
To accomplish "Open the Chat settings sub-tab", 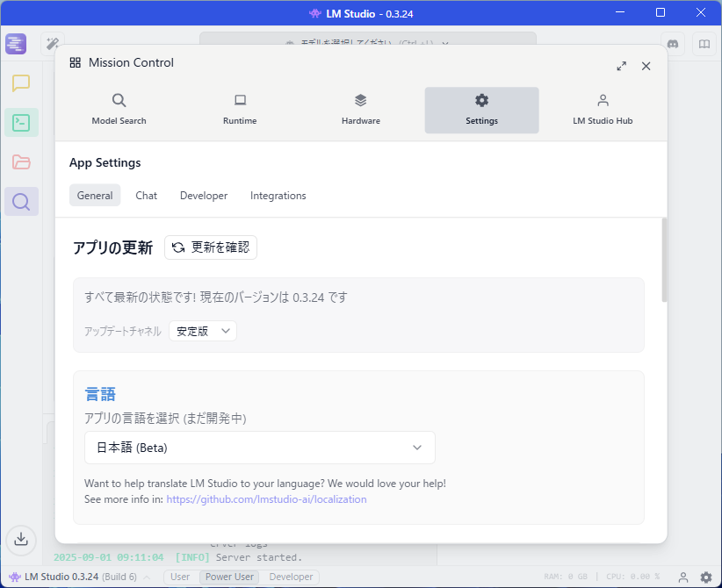I will pos(147,196).
